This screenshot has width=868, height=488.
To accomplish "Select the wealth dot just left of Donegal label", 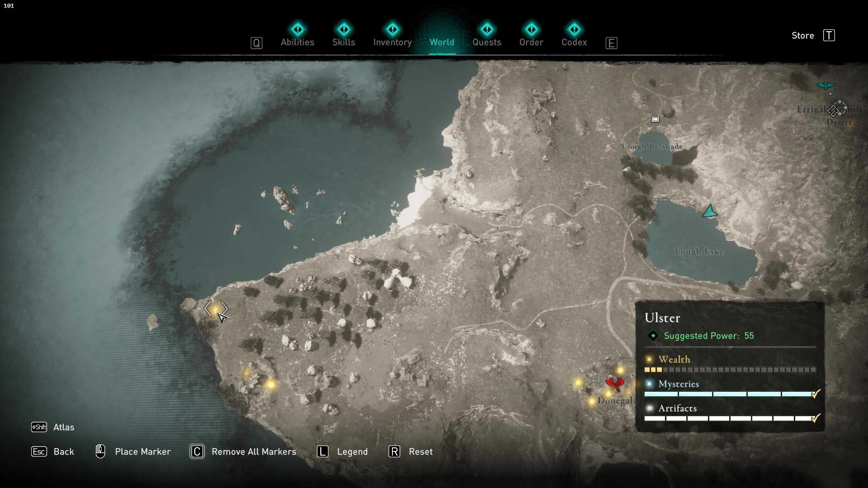I will [592, 401].
